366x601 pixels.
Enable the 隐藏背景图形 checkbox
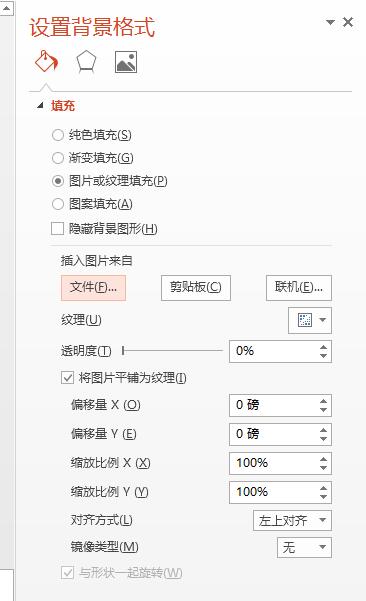[x=57, y=229]
